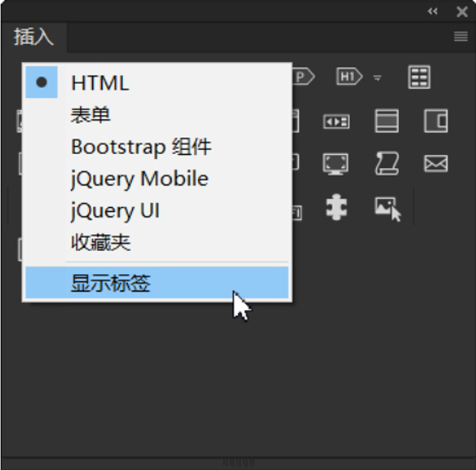Image resolution: width=476 pixels, height=470 pixels.
Task: Choose jQuery Mobile from the category menu
Action: pyautogui.click(x=157, y=179)
